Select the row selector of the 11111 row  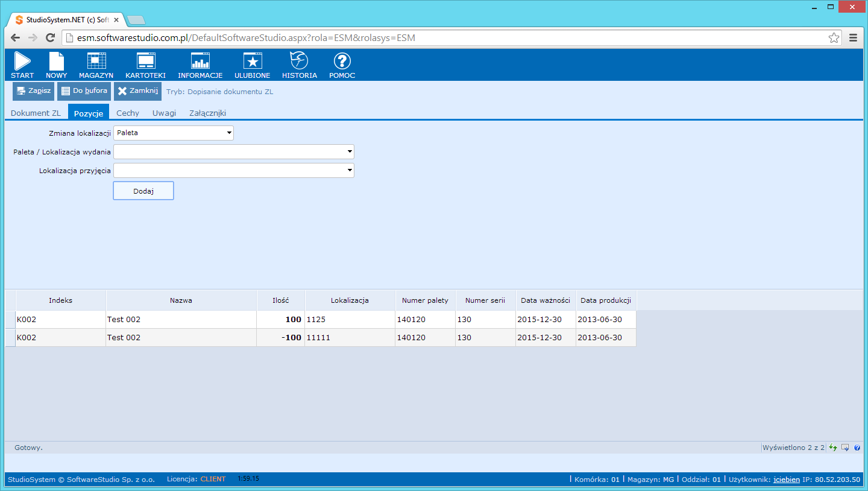click(10, 338)
